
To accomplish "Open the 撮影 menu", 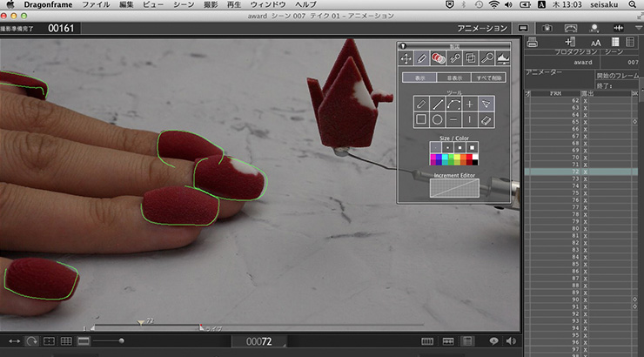I will tap(211, 4).
